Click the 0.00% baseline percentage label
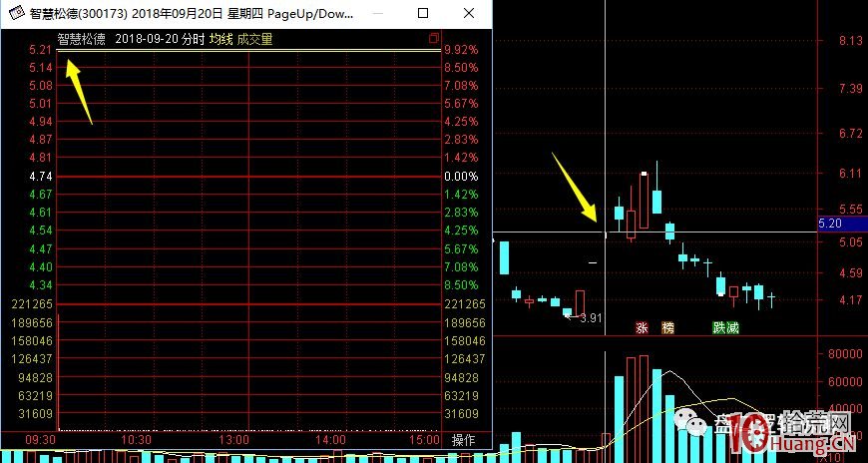868x463 pixels. pos(461,176)
